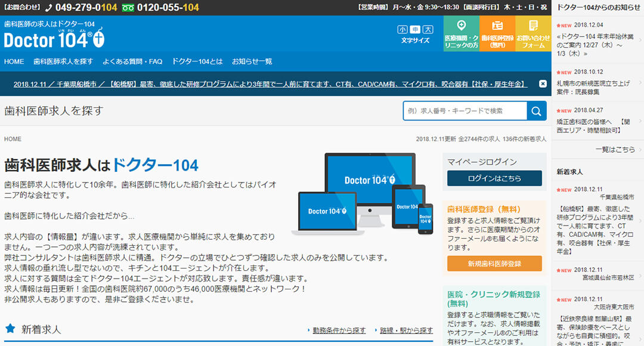This screenshot has height=346, width=644.
Task: Close the announcement banner
Action: click(x=543, y=84)
